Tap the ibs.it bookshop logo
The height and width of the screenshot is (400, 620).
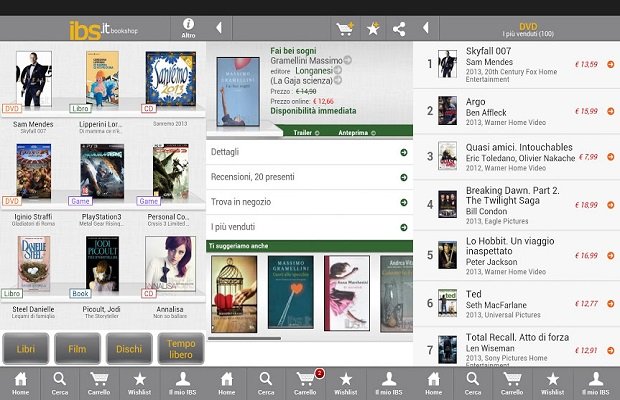click(103, 30)
